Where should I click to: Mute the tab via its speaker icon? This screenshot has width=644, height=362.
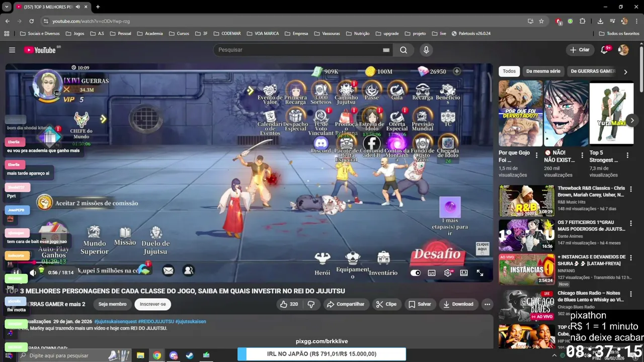(77, 7)
